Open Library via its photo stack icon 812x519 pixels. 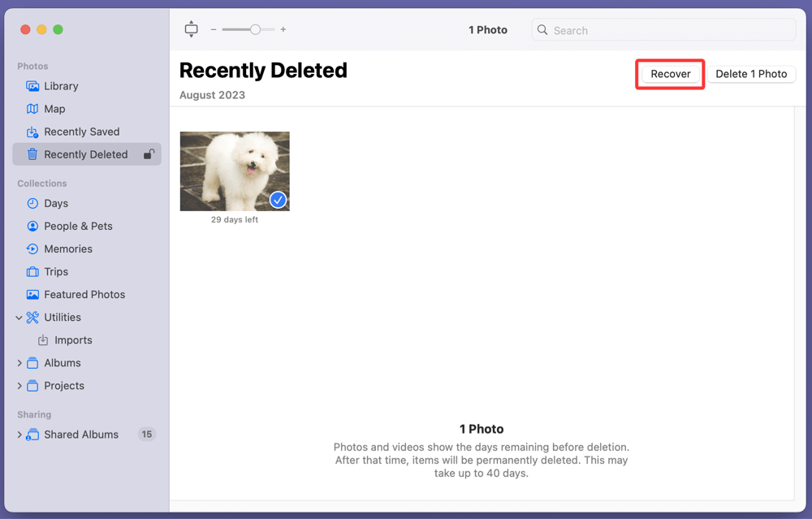pyautogui.click(x=32, y=85)
